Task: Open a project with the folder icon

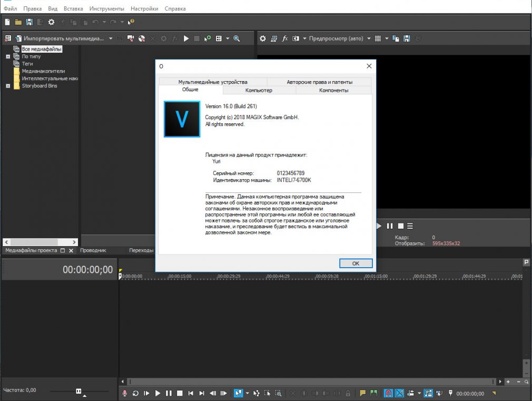Action: click(18, 23)
